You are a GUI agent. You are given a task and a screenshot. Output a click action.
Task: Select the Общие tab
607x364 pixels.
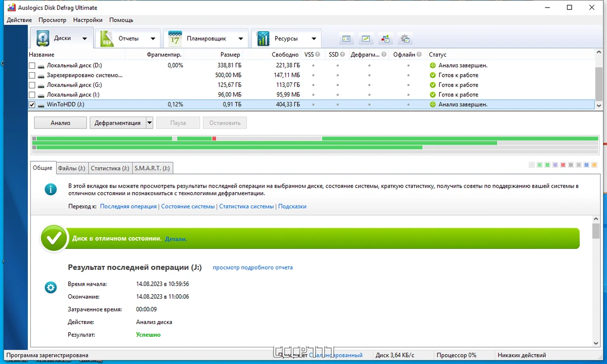(x=42, y=168)
